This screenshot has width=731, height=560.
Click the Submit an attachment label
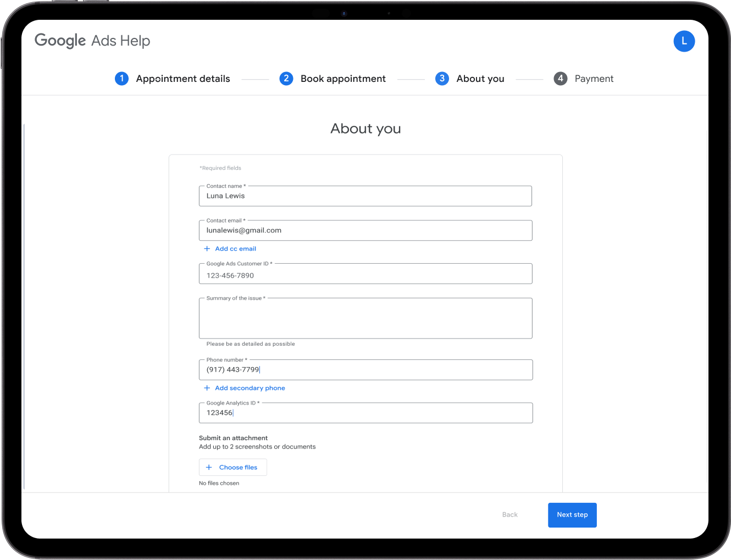(x=233, y=438)
